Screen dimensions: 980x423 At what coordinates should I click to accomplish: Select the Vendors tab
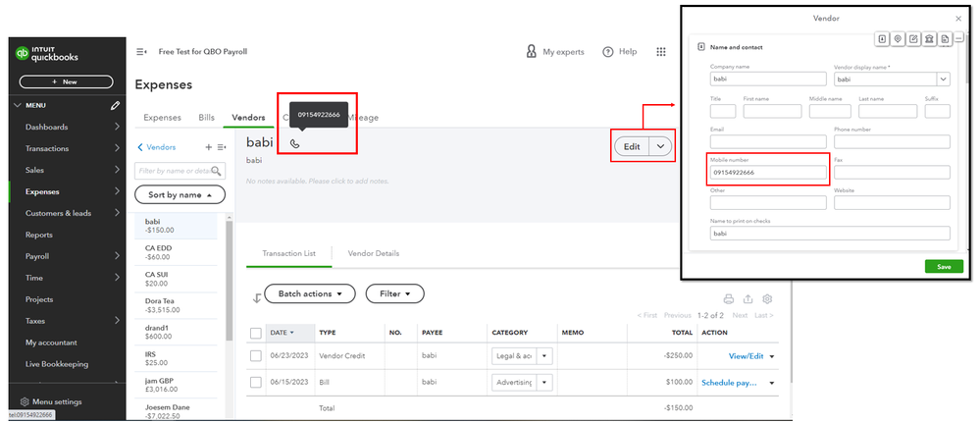[x=248, y=118]
